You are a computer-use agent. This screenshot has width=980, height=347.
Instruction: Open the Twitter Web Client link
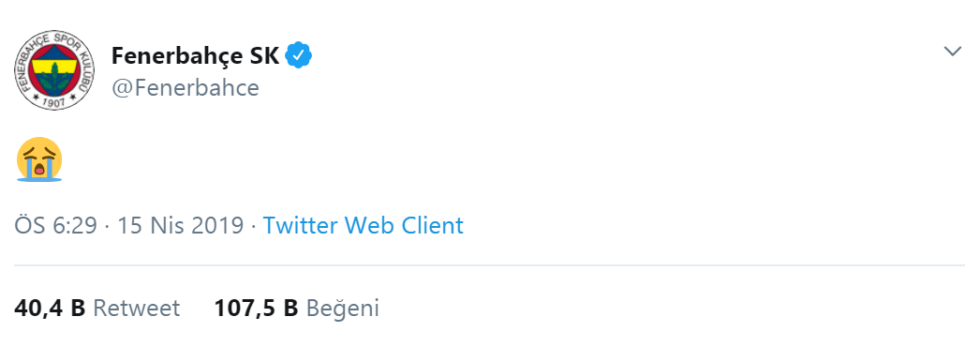(x=364, y=225)
